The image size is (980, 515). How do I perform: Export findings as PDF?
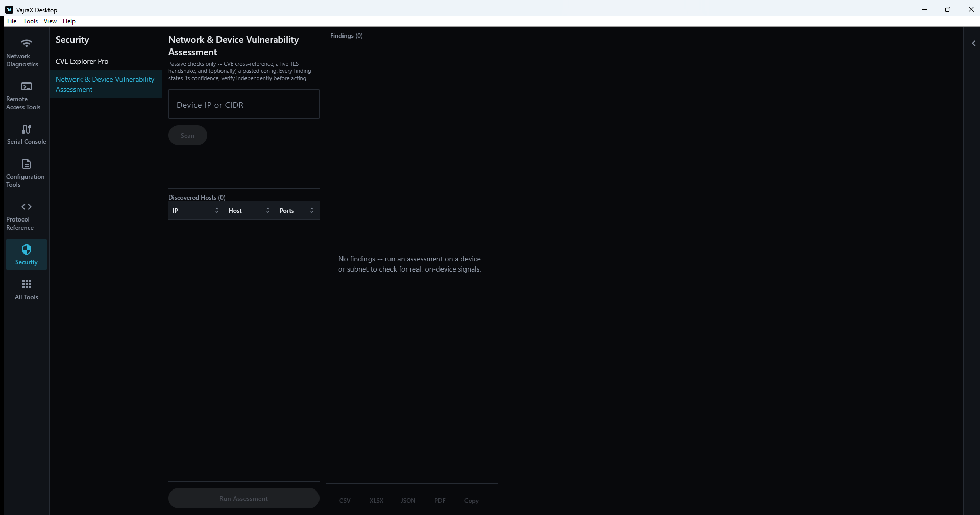pos(440,500)
